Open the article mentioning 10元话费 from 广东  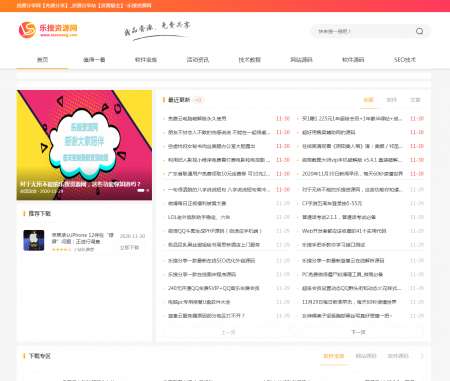[219, 174]
